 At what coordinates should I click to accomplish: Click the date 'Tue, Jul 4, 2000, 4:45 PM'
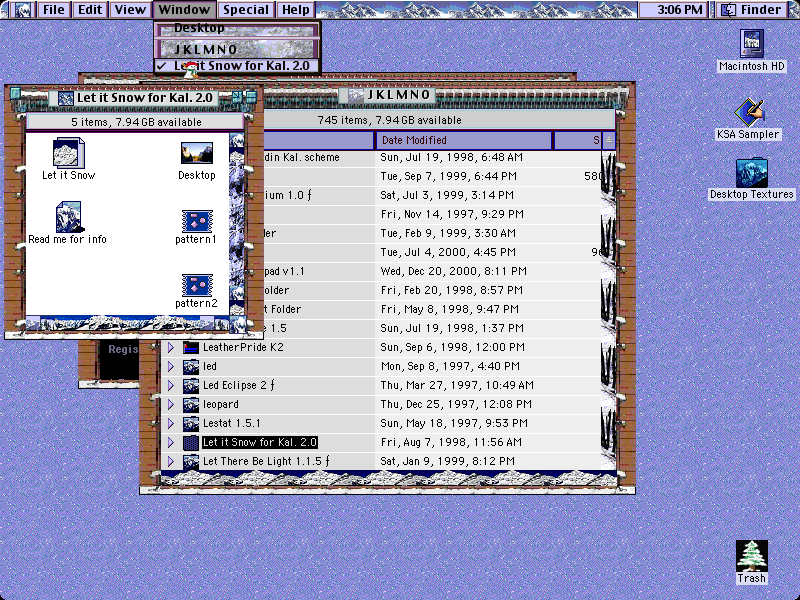point(448,252)
